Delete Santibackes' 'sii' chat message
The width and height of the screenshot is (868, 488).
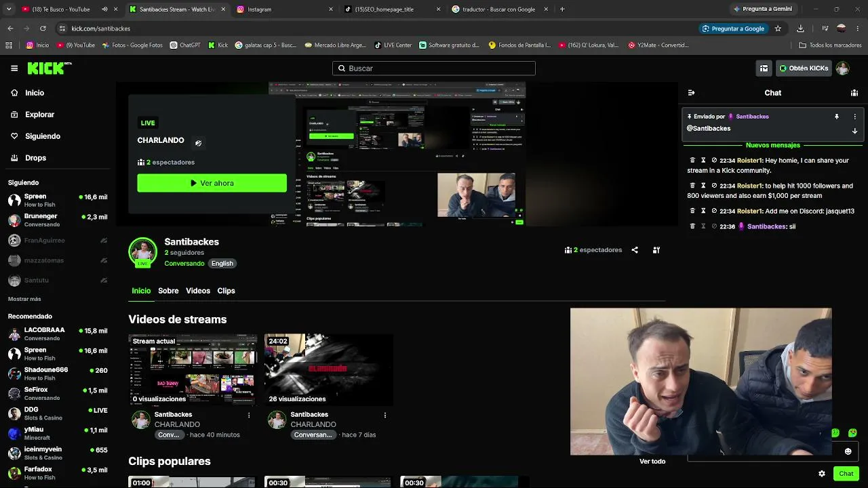(692, 226)
